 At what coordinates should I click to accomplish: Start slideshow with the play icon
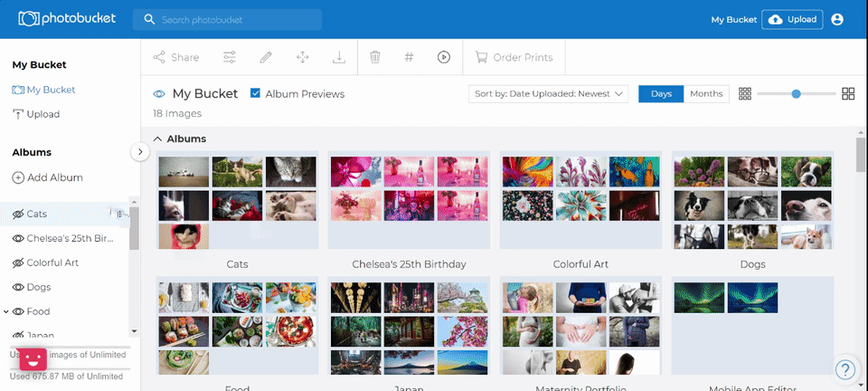444,57
